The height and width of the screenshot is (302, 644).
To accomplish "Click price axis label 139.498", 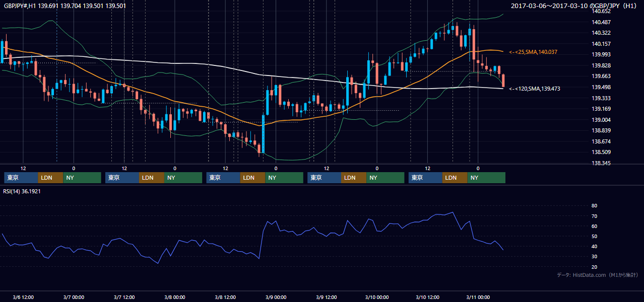I will (x=601, y=87).
